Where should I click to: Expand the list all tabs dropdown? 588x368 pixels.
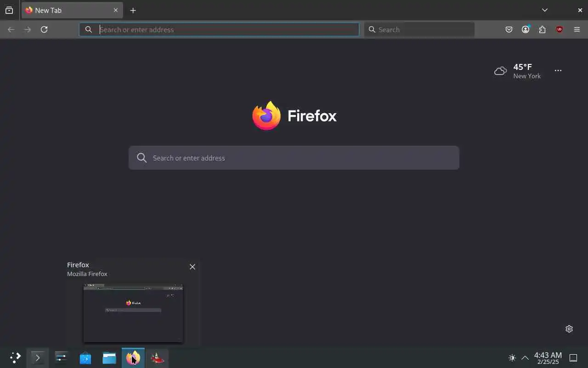coord(545,10)
